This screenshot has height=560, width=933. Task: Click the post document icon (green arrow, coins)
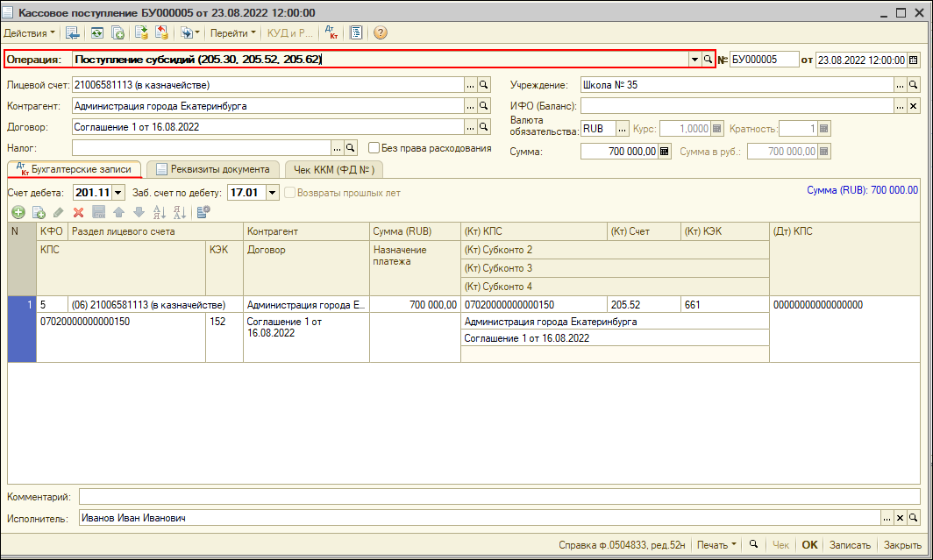click(x=142, y=33)
